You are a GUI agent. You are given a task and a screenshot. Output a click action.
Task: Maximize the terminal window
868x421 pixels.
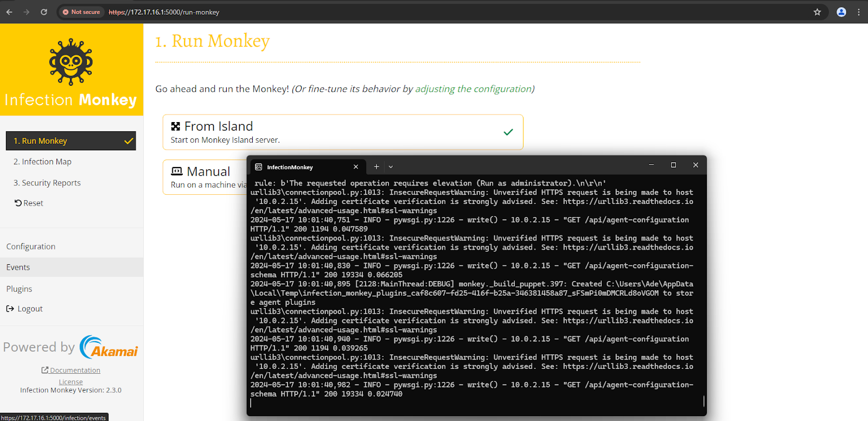click(x=673, y=165)
